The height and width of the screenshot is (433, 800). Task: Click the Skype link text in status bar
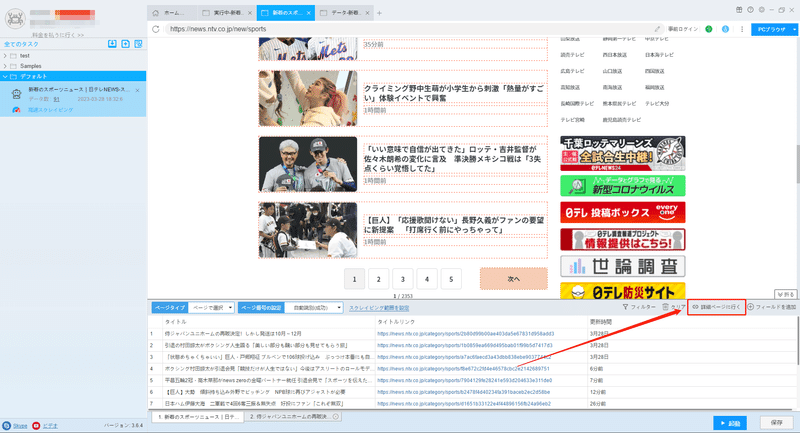pos(20,425)
